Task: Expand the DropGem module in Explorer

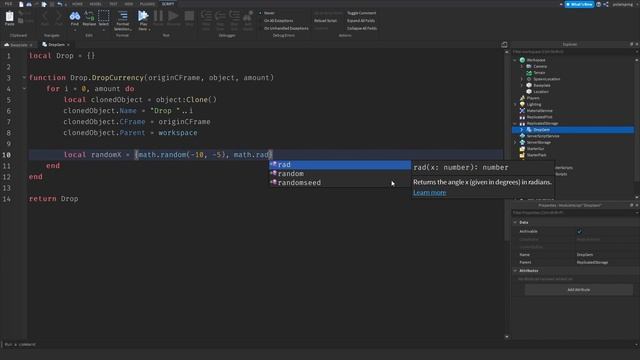Action: 522,130
